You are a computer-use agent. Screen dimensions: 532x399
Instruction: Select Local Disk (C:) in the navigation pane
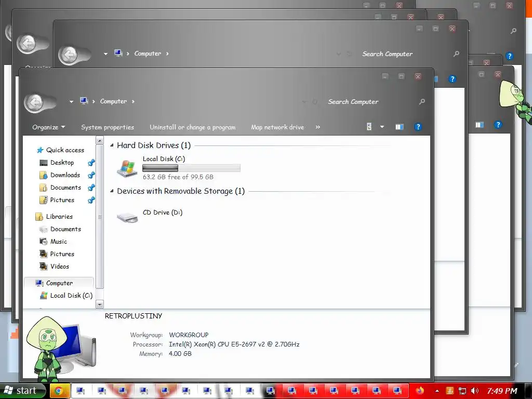tap(71, 296)
